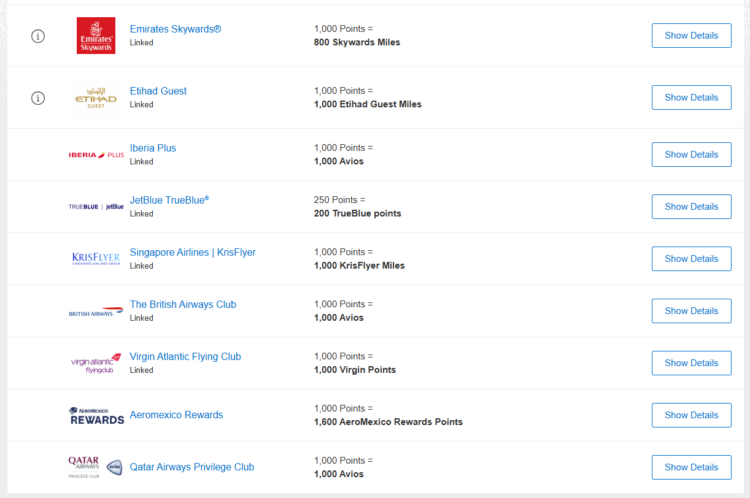
Task: Click '1,000 Avios' in British Airways row
Action: (x=339, y=318)
